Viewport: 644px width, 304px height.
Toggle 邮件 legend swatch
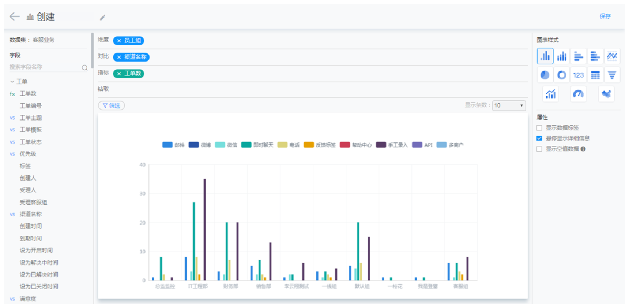click(x=167, y=145)
